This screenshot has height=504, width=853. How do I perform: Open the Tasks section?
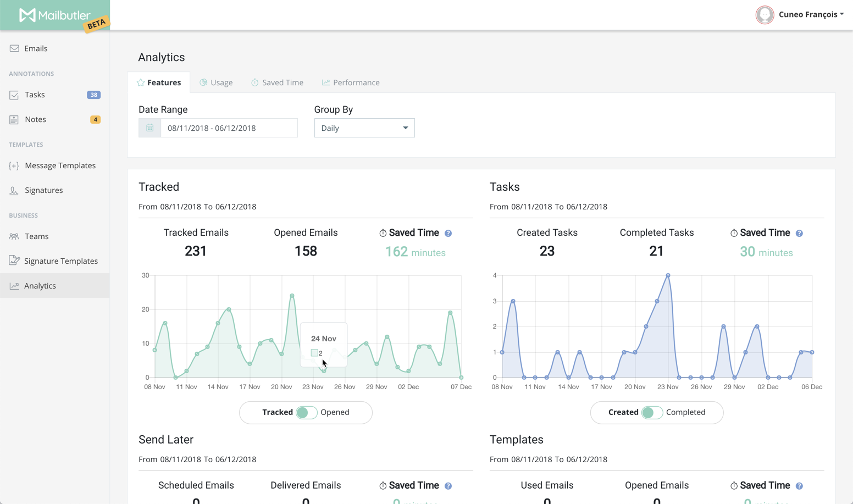55,95
